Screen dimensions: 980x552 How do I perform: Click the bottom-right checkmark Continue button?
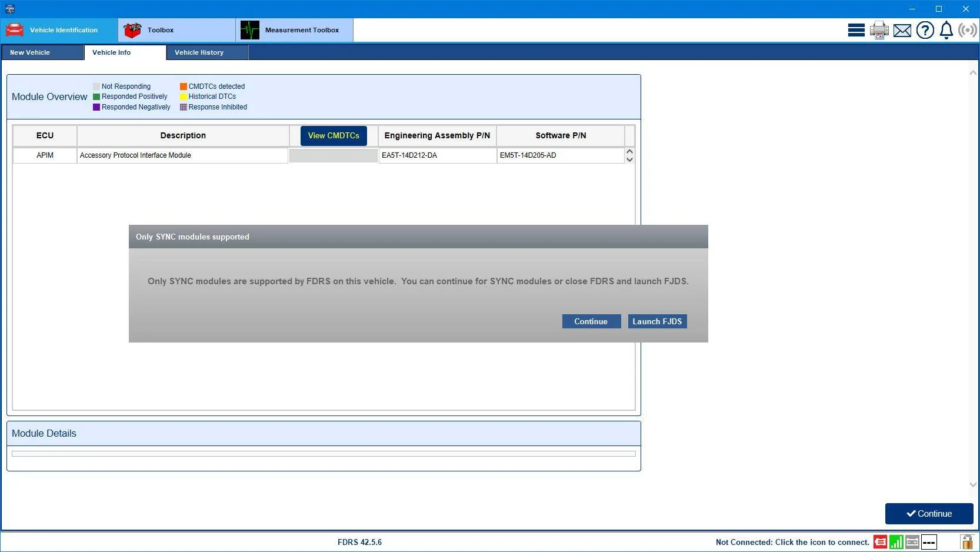pos(929,514)
